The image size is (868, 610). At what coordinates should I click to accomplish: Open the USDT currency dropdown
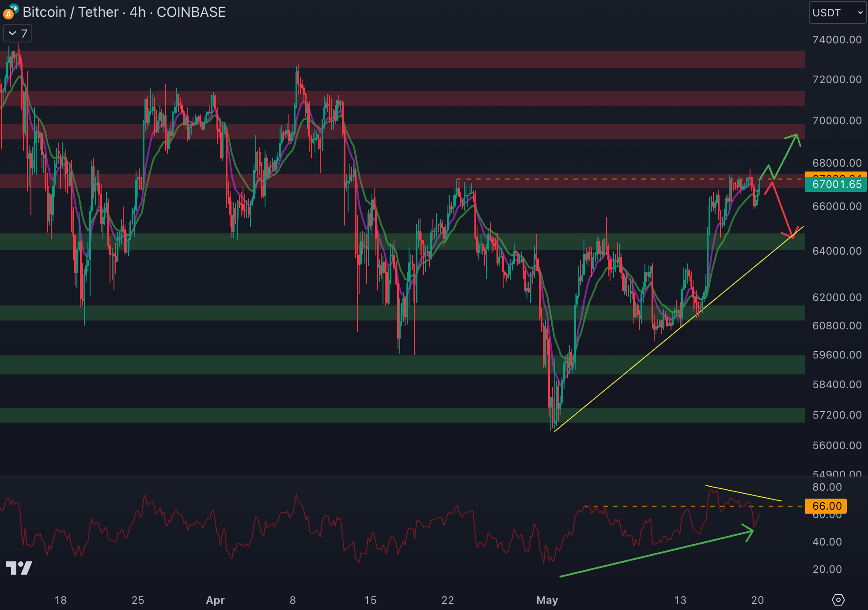837,12
